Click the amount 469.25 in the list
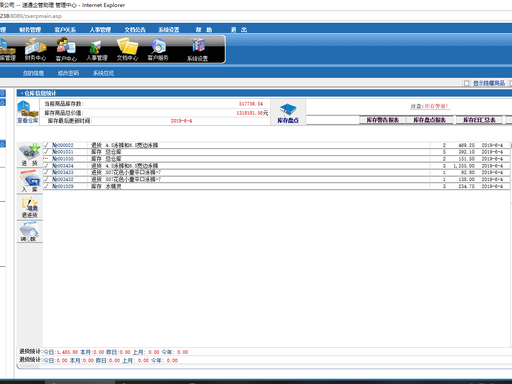The width and height of the screenshot is (512, 384). point(466,145)
